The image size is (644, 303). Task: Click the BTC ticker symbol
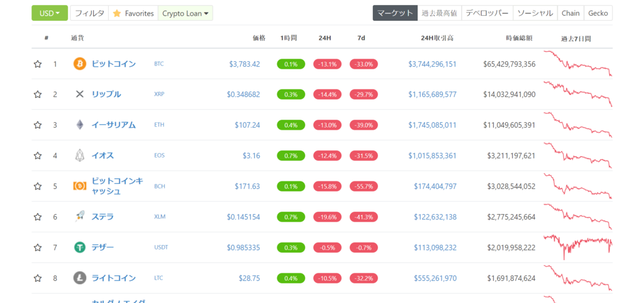158,64
